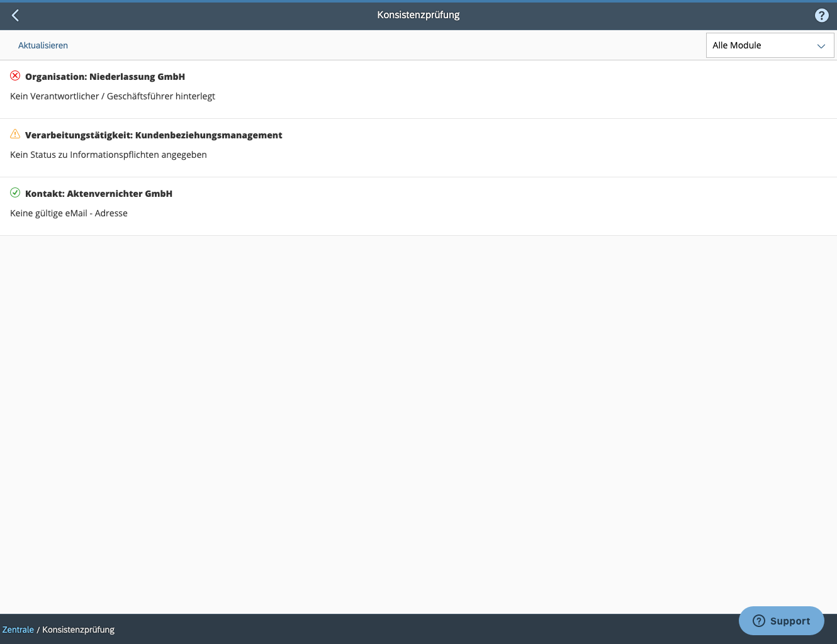Switch to the Konsistenzprüfung view via header title

click(418, 14)
